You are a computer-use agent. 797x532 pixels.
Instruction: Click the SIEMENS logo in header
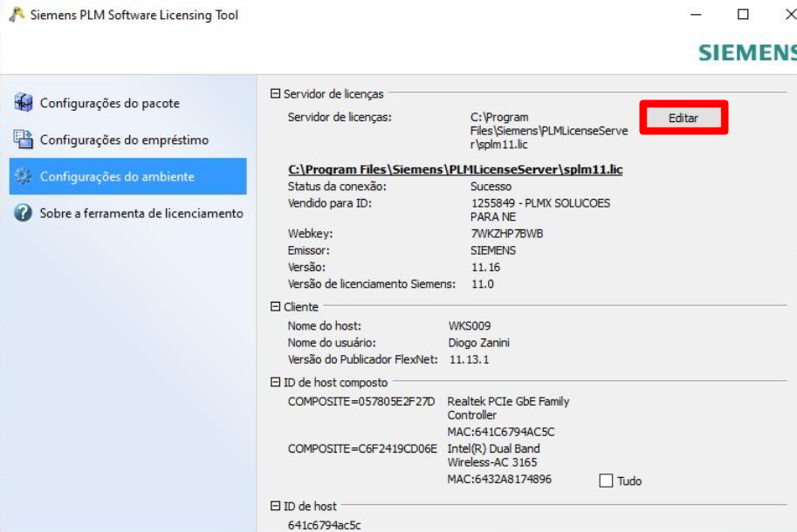[747, 53]
